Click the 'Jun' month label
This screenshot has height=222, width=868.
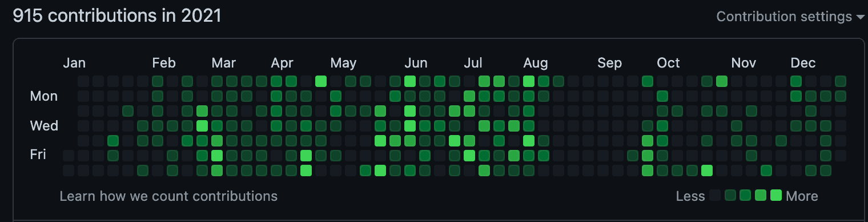[x=416, y=63]
